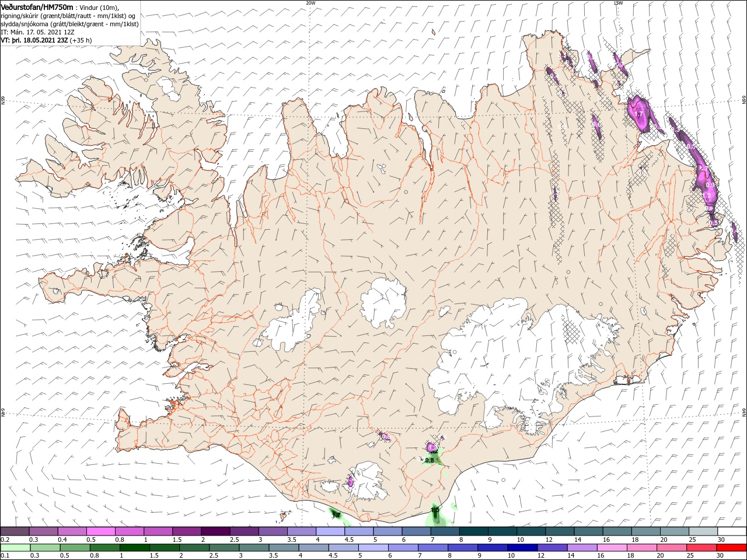
Task: Click the 'Veðurstofan/HM750m' title text
Action: [x=37, y=6]
